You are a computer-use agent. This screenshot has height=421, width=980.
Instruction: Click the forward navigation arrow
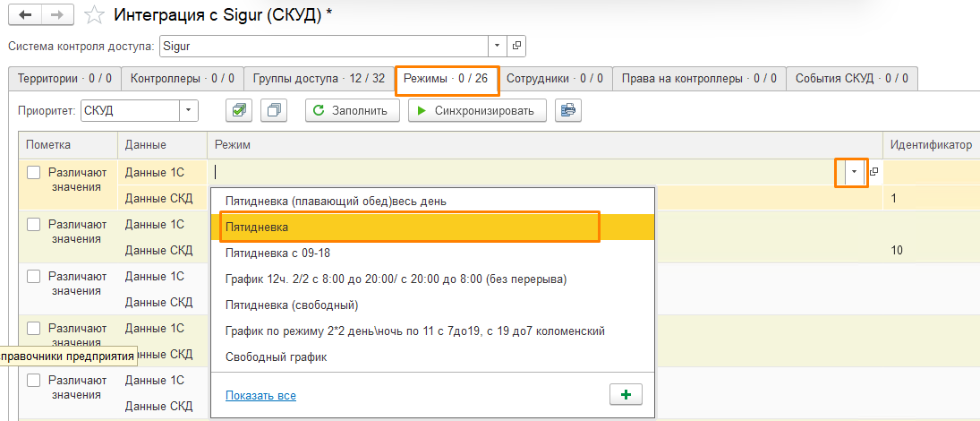pos(55,15)
